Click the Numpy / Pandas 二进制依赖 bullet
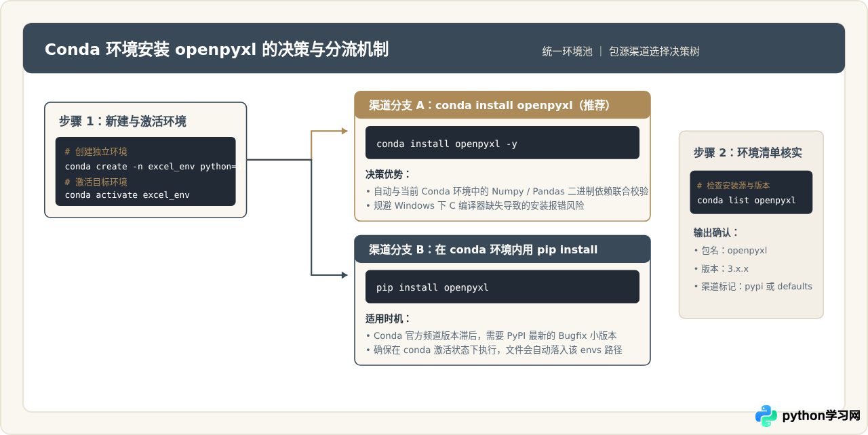The width and height of the screenshot is (868, 435). (x=507, y=191)
